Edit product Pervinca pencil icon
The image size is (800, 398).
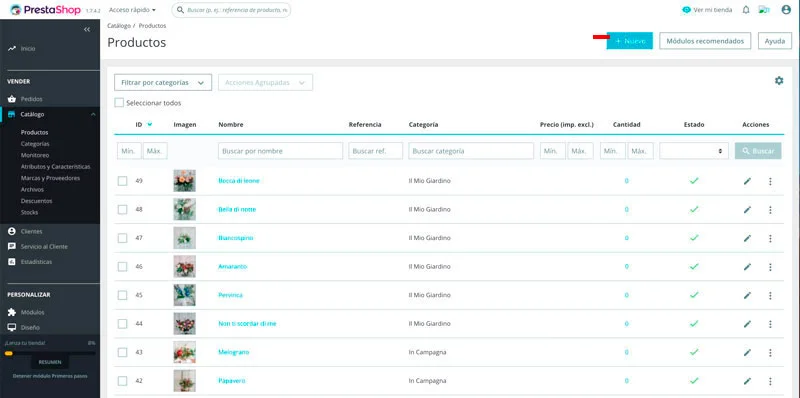(747, 295)
